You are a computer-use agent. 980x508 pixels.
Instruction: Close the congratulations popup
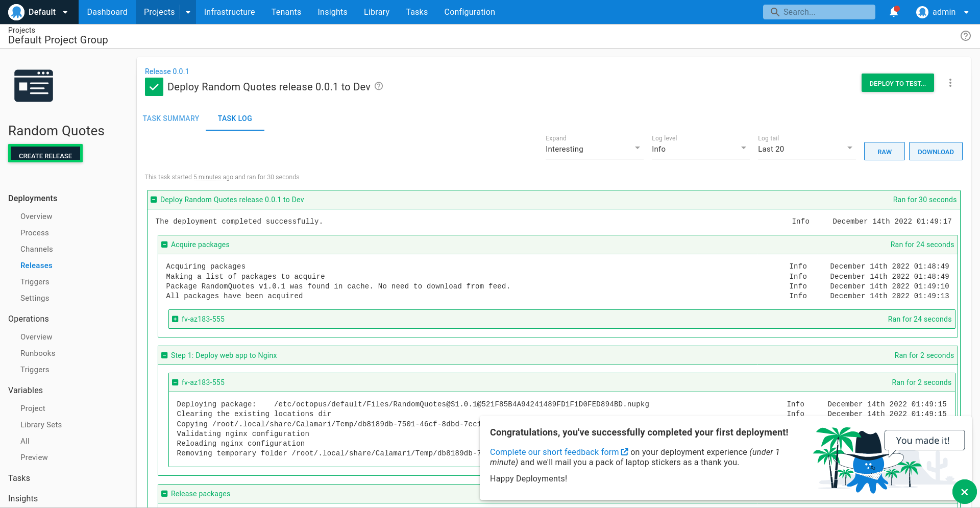[x=964, y=492]
